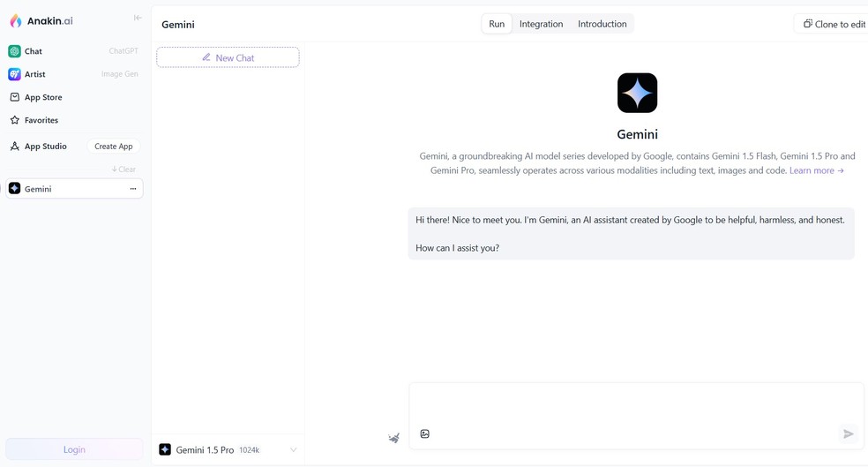
Task: Click the Artist app icon
Action: [x=14, y=73]
